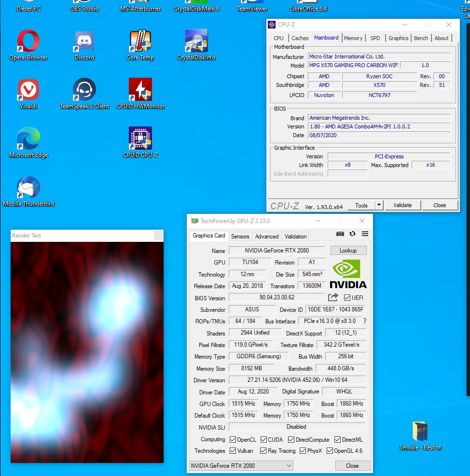Viewport: 470px width, 476px height.
Task: Click the GPU-Z refresh icon
Action: click(x=352, y=234)
